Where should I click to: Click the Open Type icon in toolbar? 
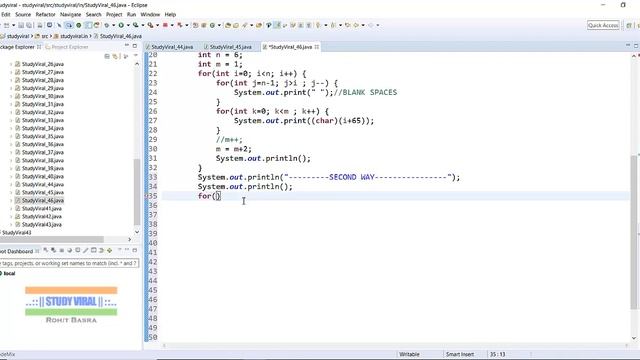(228, 25)
